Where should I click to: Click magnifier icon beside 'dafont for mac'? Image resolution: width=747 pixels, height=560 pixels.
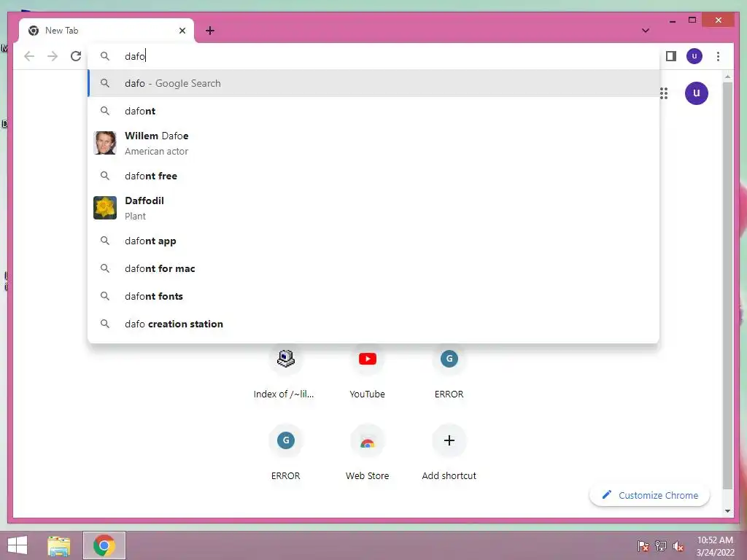click(105, 268)
